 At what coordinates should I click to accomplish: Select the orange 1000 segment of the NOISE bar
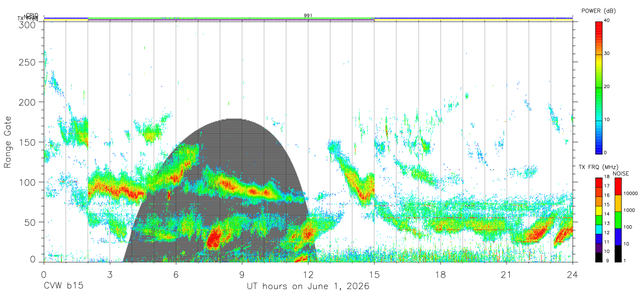click(618, 204)
